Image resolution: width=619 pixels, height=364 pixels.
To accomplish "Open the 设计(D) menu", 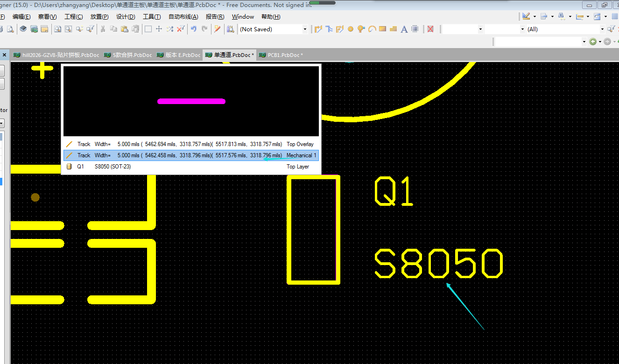I will tap(126, 17).
